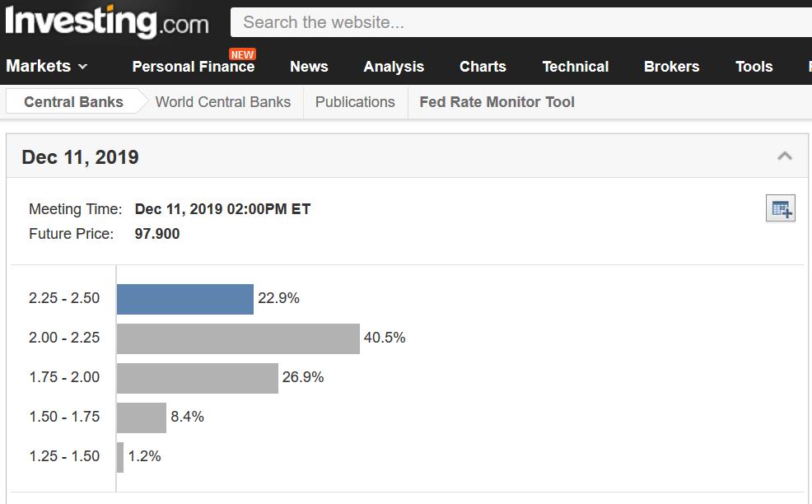Open the Tools menu
The width and height of the screenshot is (812, 504).
[754, 67]
